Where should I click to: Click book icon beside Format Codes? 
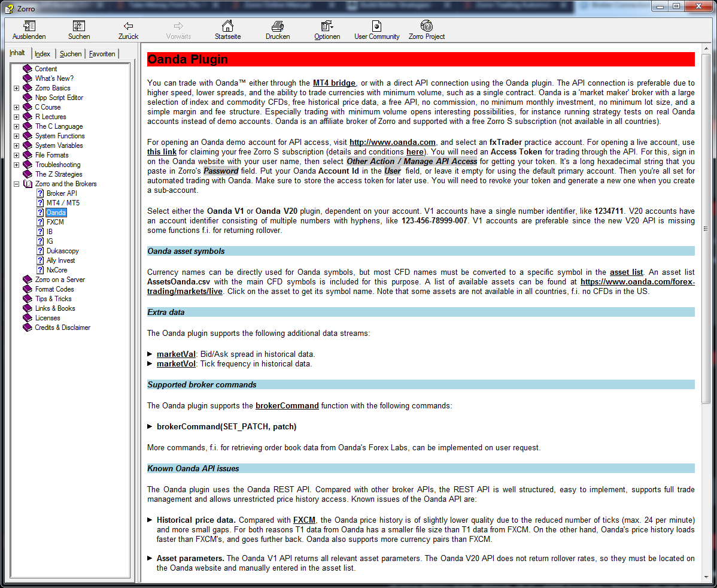(x=28, y=289)
